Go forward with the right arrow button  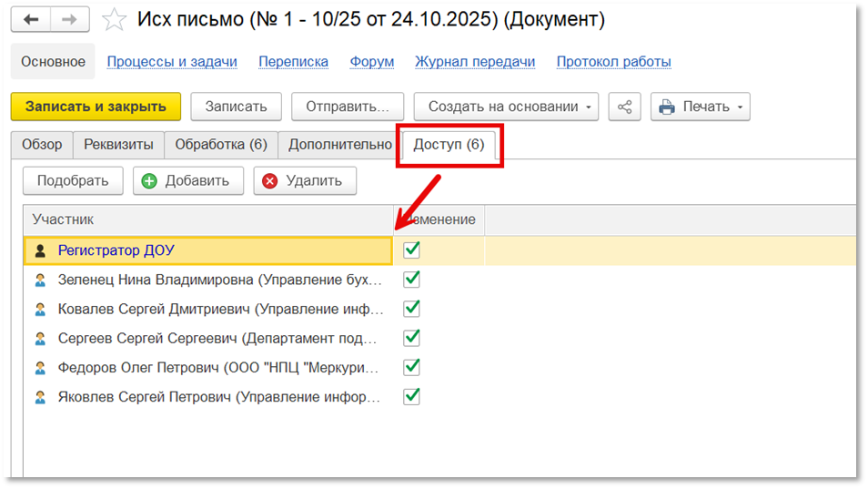coord(70,20)
